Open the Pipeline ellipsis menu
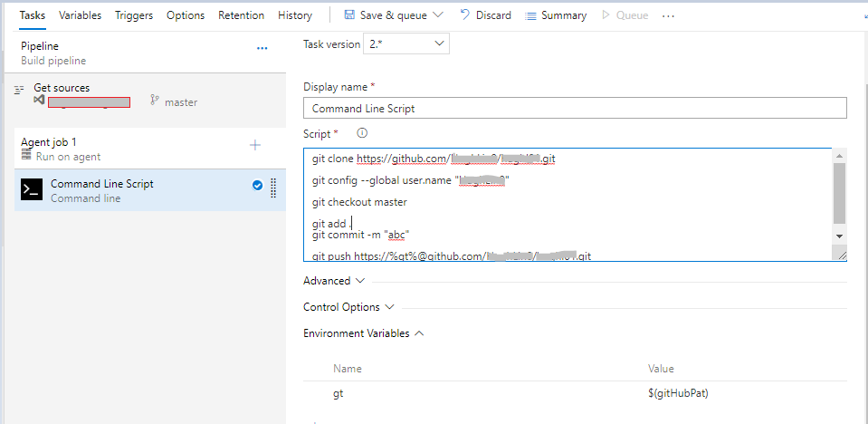This screenshot has height=424, width=868. [x=262, y=48]
